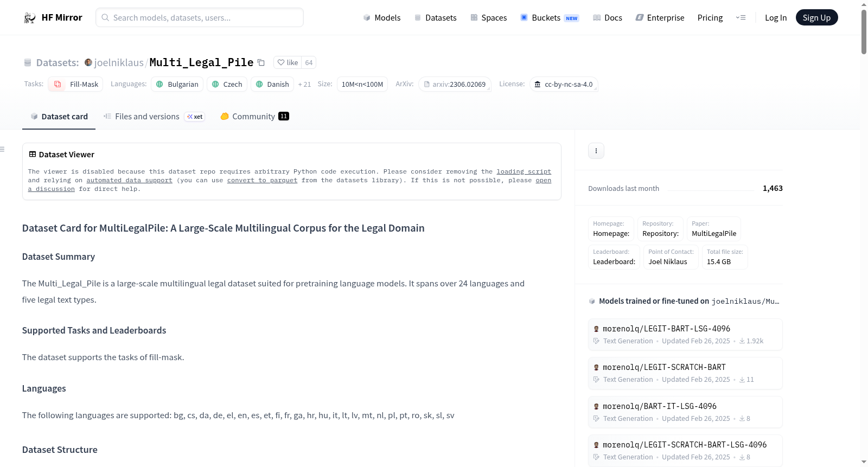Open model morenolq/BART-IT-LSG-4096
This screenshot has width=868, height=467.
point(685,412)
